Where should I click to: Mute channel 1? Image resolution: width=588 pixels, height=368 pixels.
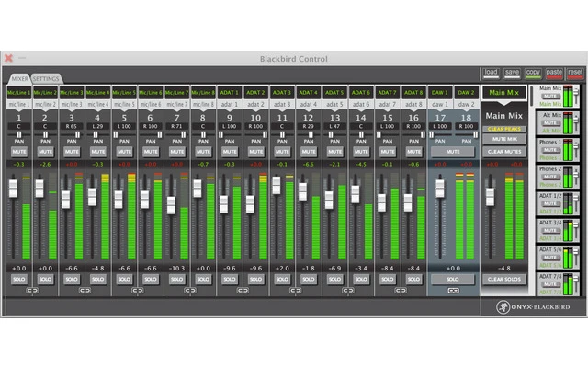point(19,152)
